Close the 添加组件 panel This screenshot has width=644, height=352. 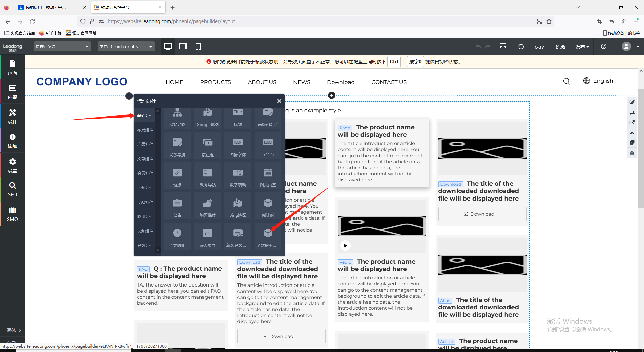coord(279,101)
